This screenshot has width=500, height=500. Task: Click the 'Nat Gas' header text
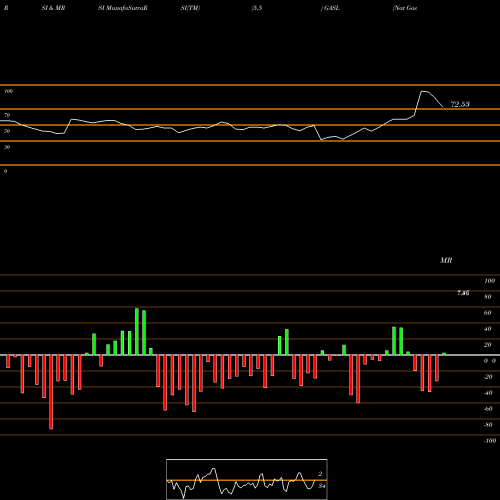click(x=405, y=8)
